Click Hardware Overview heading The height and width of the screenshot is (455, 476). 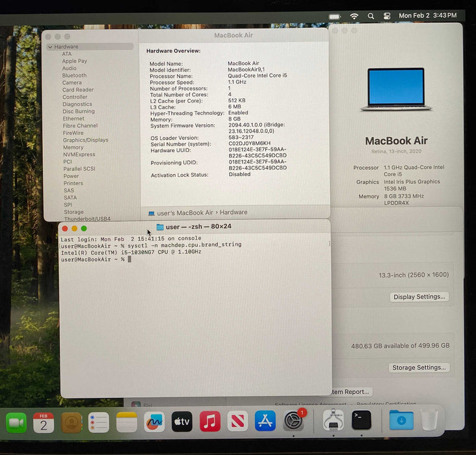click(174, 51)
